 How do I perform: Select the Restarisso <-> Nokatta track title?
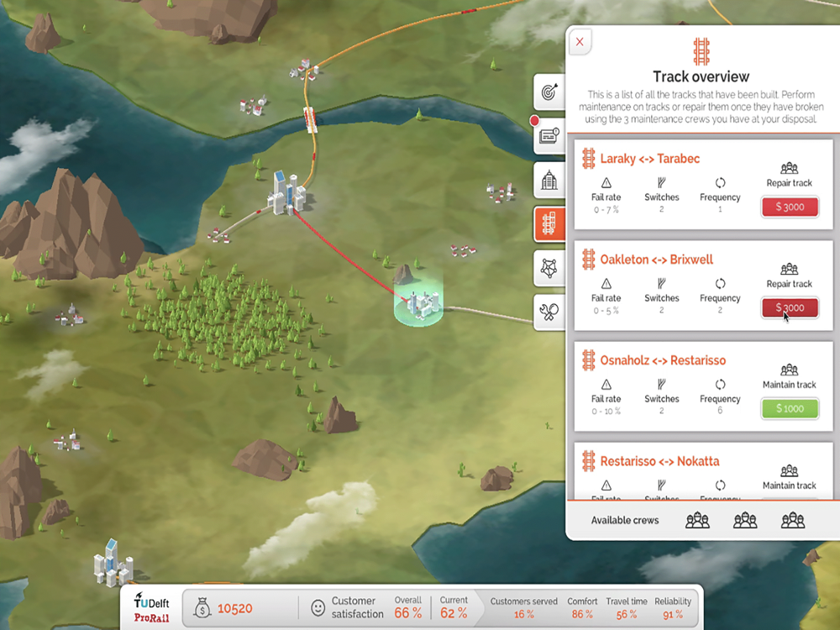click(659, 460)
